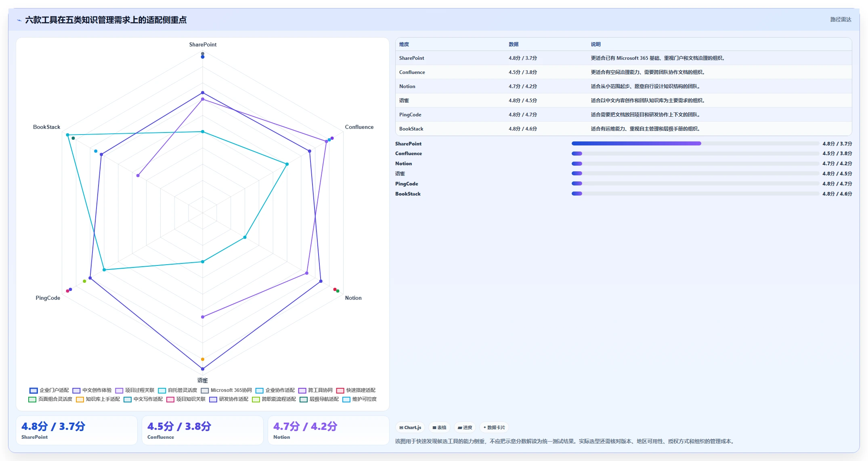Toggle the 企业协作适配 legend entry
Viewport: 868px width, 461px height.
tap(275, 390)
